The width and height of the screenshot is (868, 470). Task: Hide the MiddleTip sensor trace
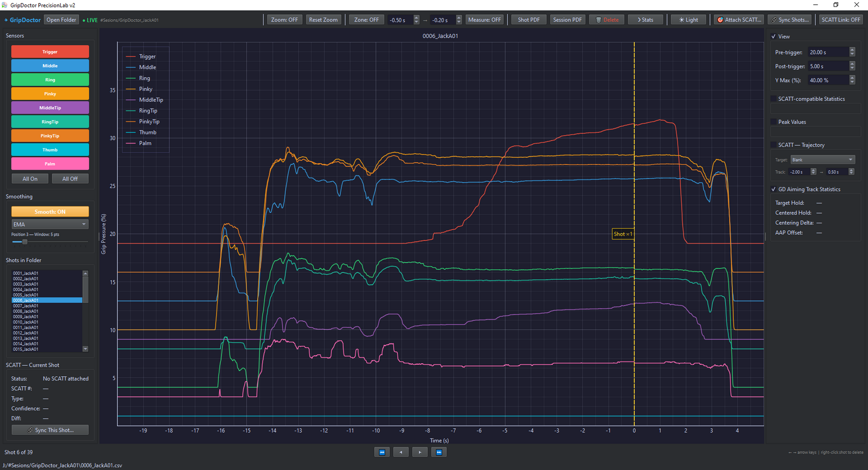(50, 108)
